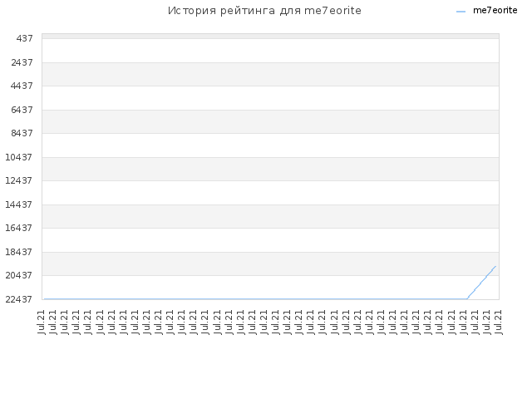This screenshot has height=399, width=532.
Task: Click the 6437 axis value
Action: [x=22, y=110]
